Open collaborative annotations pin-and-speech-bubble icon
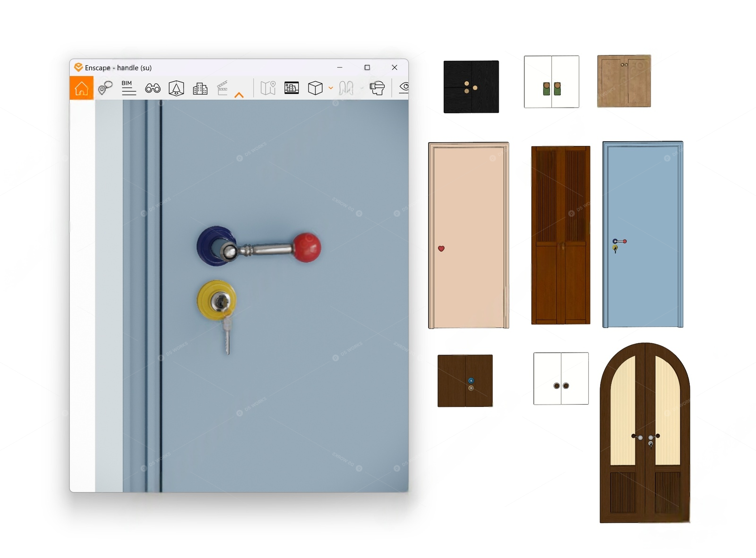Image resolution: width=756 pixels, height=558 pixels. [105, 88]
